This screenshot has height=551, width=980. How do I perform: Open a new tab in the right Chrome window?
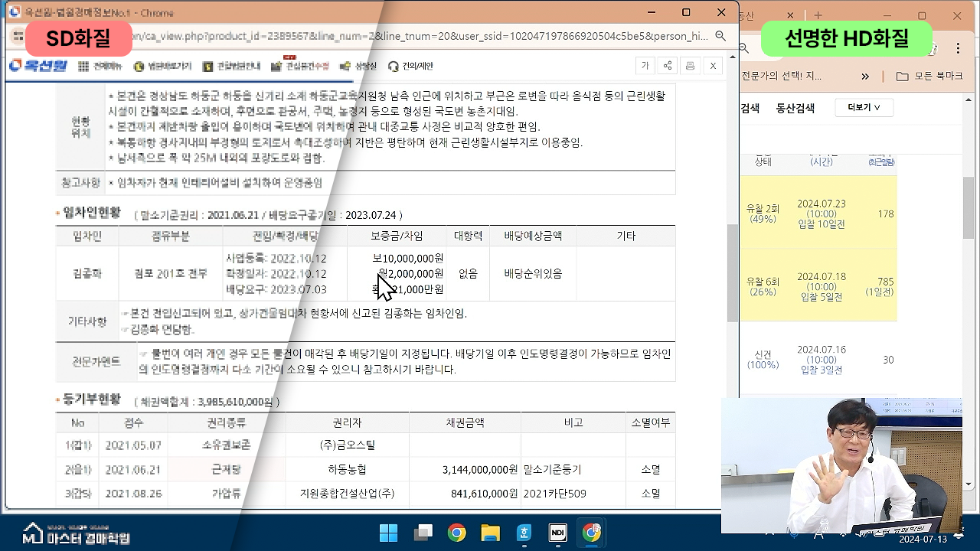(x=818, y=15)
